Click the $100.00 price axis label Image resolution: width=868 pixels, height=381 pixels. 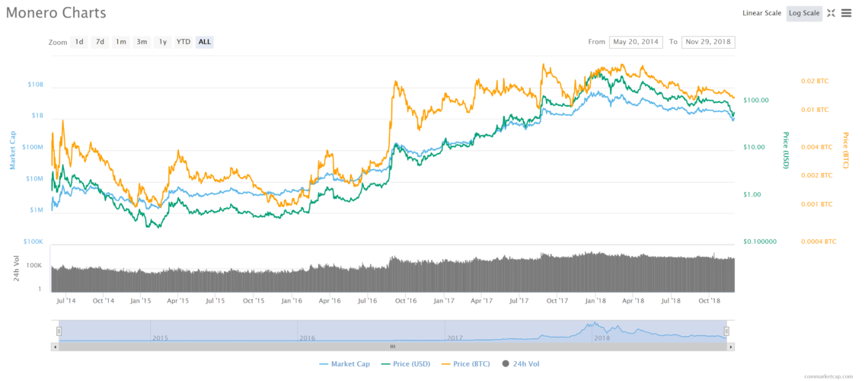756,101
